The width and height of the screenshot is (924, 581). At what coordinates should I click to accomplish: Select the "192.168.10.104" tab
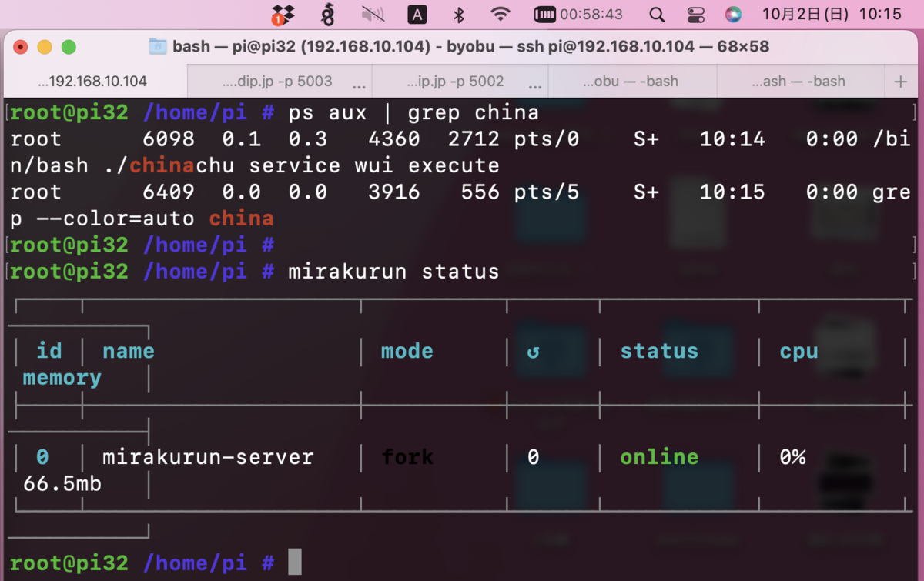pos(91,81)
